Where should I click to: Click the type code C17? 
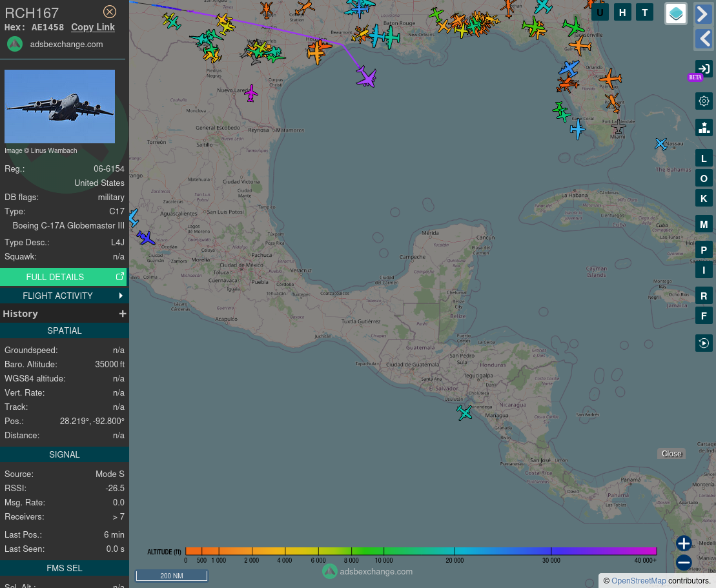(116, 211)
